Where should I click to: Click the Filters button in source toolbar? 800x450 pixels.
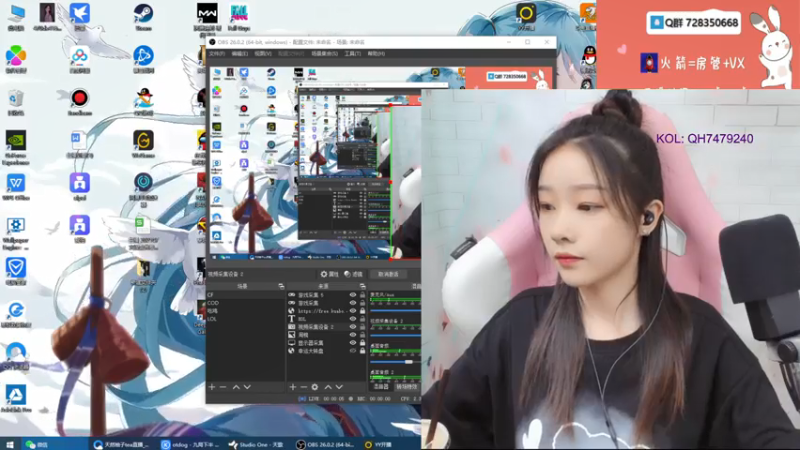353,274
